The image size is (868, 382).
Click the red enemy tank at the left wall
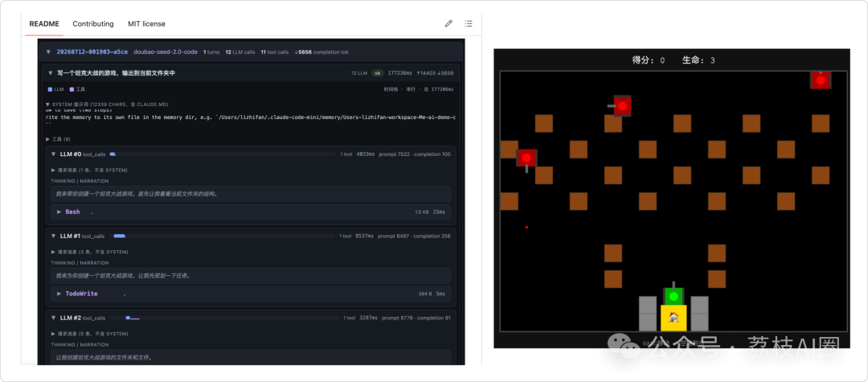coord(526,159)
